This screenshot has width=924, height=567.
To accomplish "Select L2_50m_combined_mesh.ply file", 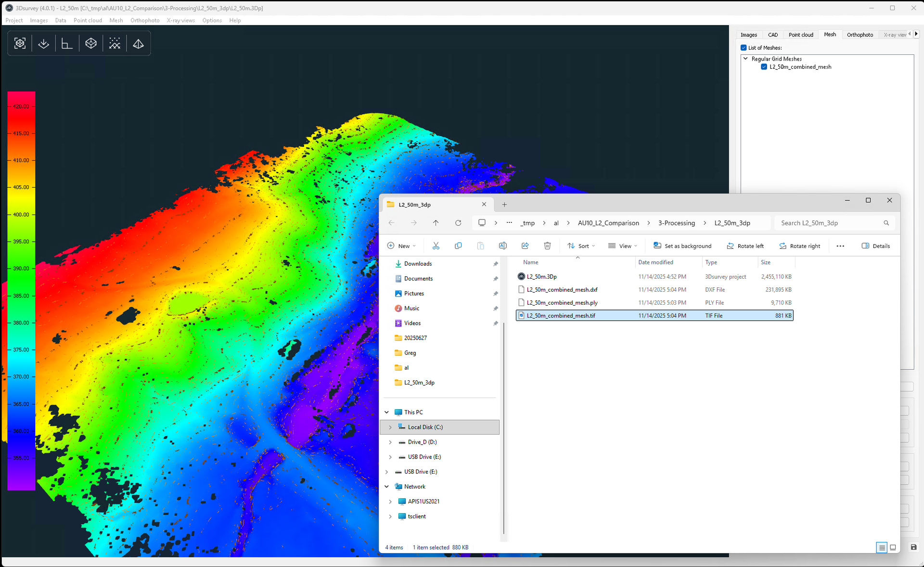I will 654,303.
